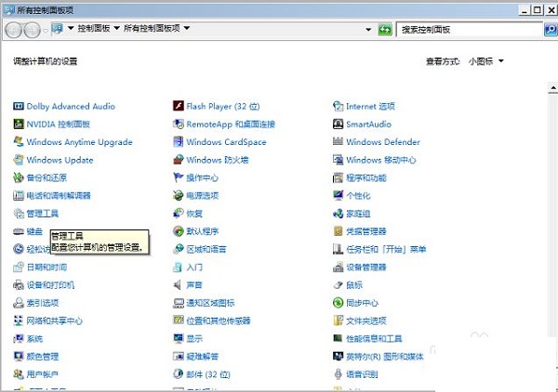
Task: Open 网络和共享中心
Action: [55, 320]
